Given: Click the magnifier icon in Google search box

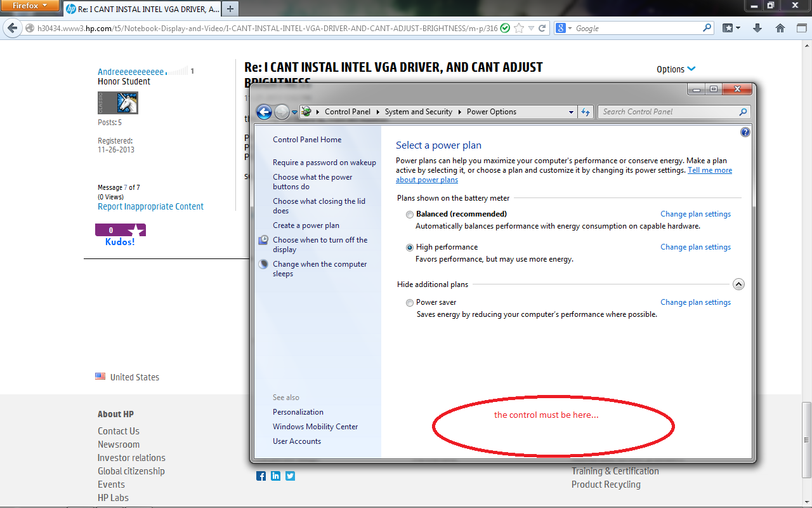Looking at the screenshot, I should pyautogui.click(x=707, y=28).
